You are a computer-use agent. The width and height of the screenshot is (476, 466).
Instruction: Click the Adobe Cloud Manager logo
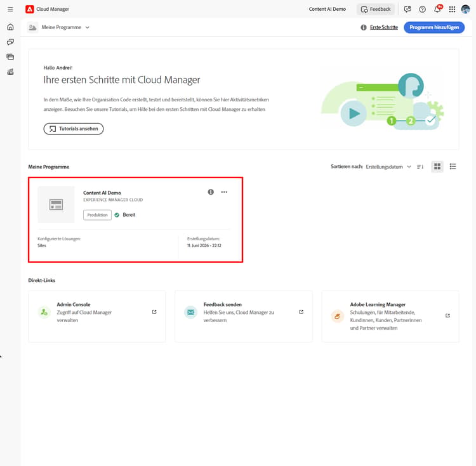pyautogui.click(x=29, y=9)
